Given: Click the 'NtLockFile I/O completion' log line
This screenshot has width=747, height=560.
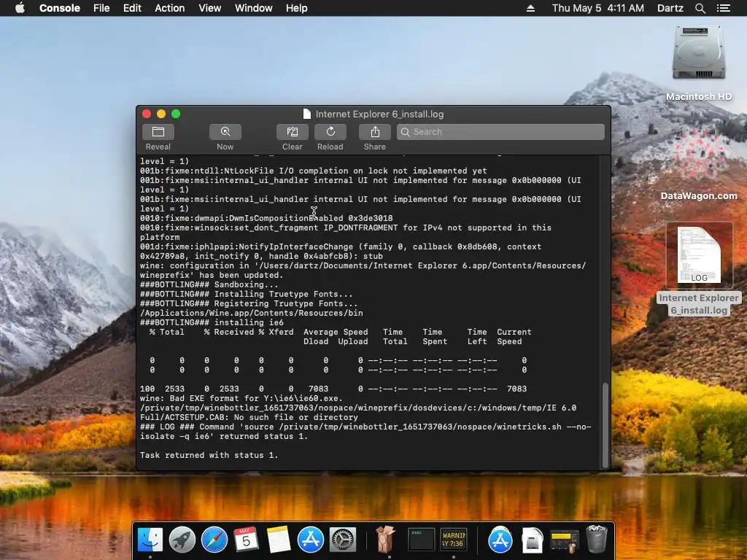Looking at the screenshot, I should [x=314, y=171].
